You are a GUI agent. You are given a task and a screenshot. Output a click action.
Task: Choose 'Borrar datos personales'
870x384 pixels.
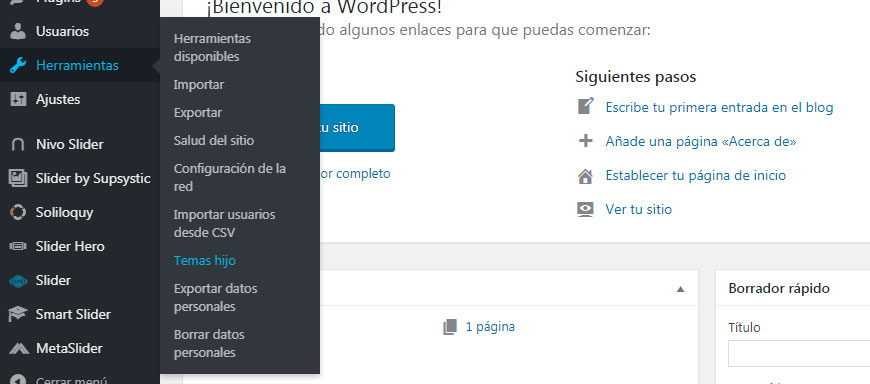coord(209,343)
